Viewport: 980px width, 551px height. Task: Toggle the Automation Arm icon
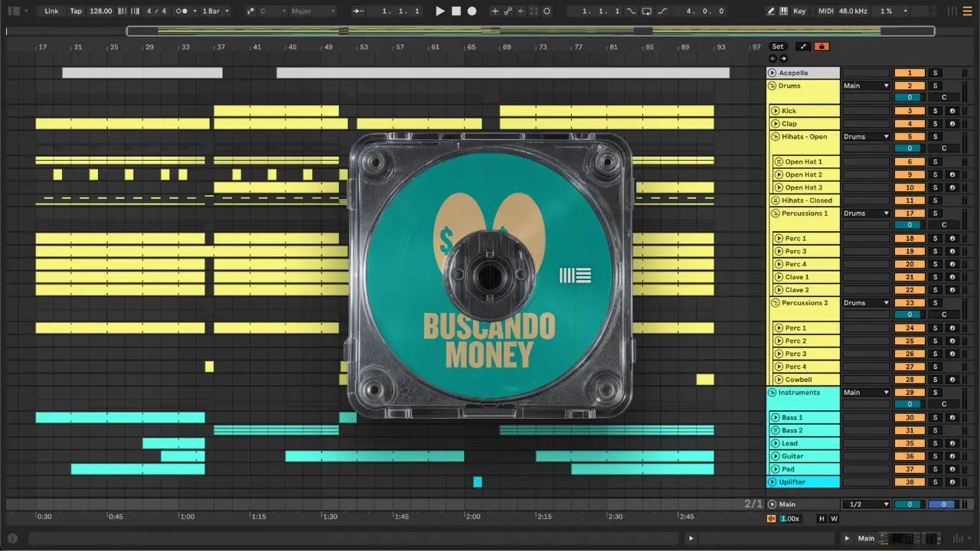tap(507, 11)
